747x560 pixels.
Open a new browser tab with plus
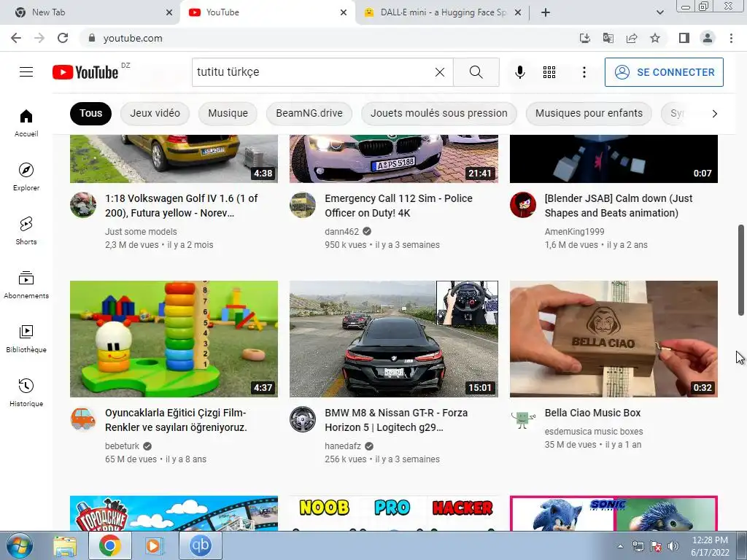(x=546, y=12)
